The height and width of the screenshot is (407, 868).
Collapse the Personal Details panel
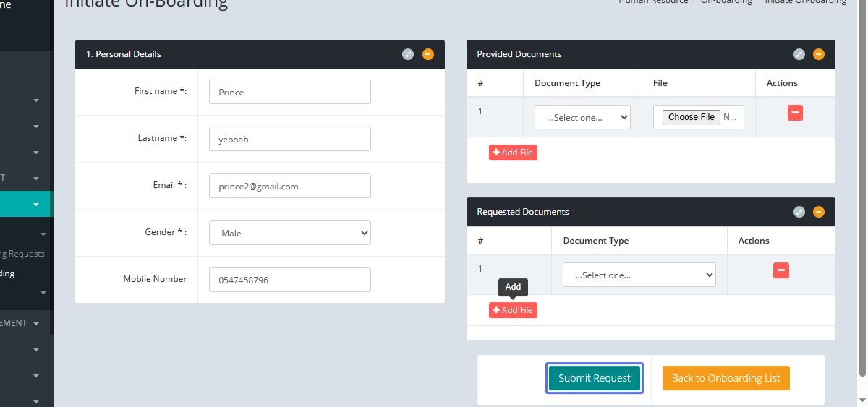coord(428,54)
